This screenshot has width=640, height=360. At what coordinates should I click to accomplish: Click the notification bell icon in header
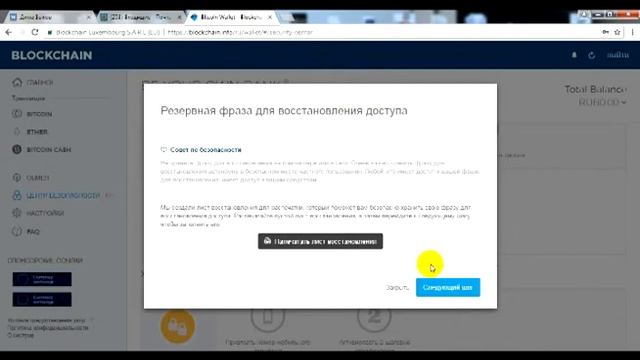click(574, 55)
